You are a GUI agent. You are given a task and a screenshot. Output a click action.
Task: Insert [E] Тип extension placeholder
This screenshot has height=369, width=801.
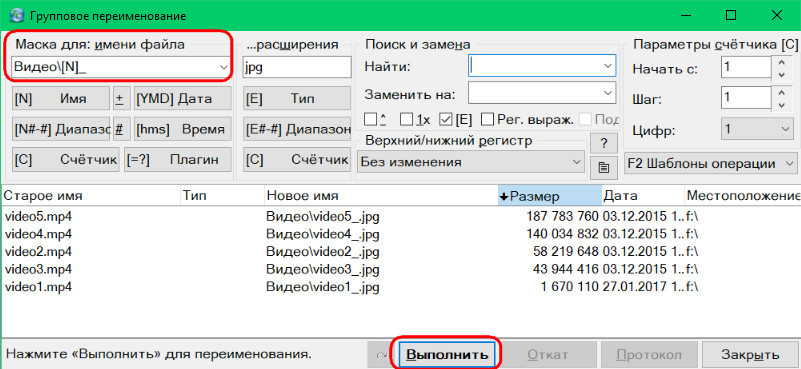click(297, 99)
